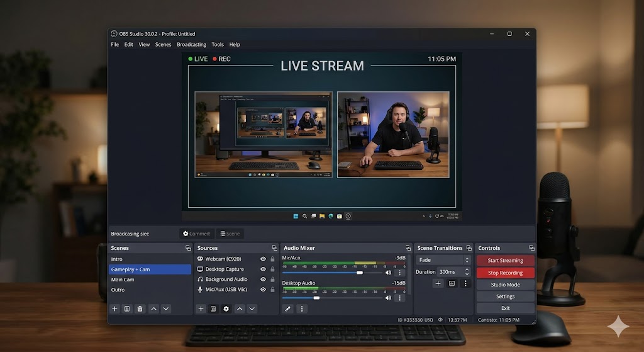Screen dimensions: 644x352
Task: Pop out the Sources dock
Action: pos(274,248)
